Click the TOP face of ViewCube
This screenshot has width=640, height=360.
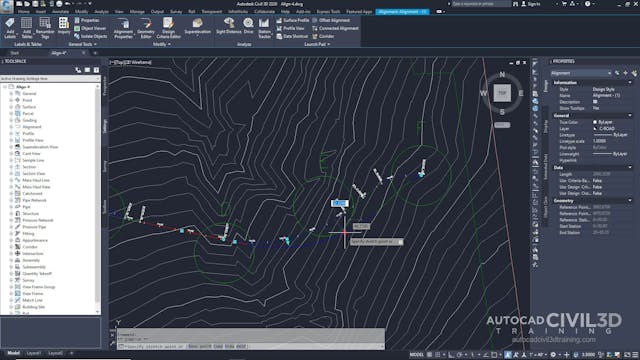pyautogui.click(x=502, y=93)
